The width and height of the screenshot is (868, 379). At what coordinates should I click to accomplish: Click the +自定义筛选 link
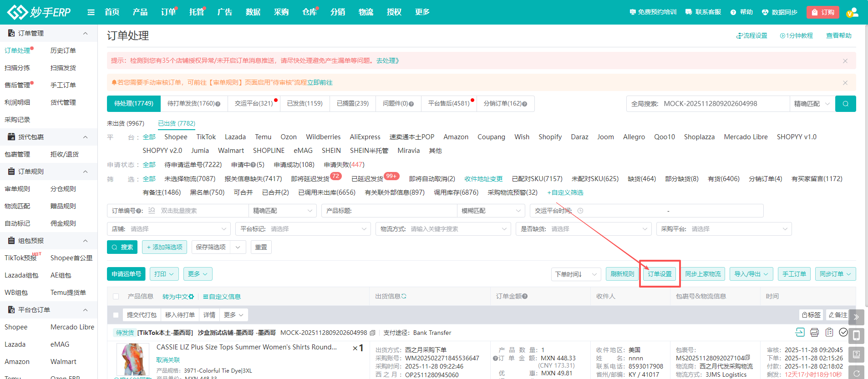click(x=565, y=192)
